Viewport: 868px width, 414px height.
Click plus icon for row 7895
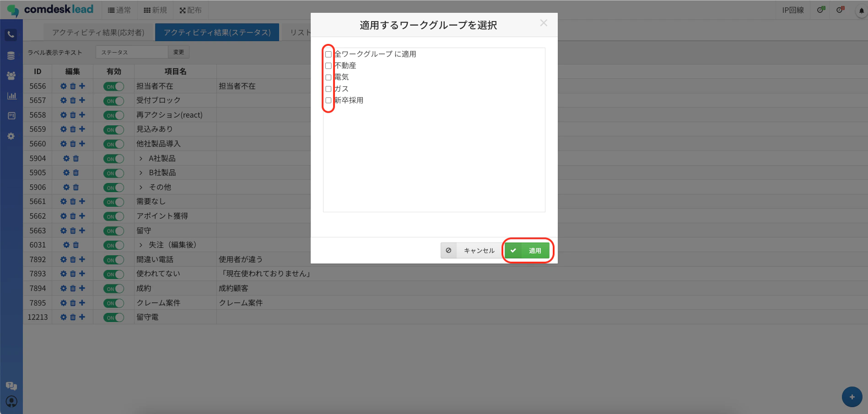[x=82, y=303]
